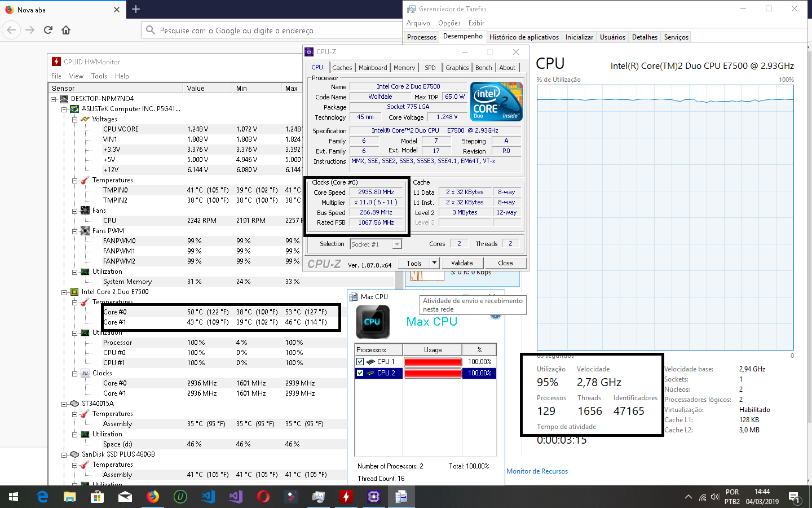Screen dimensions: 812x508
Task: Open the Processos tab in Task Manager
Action: coord(422,37)
